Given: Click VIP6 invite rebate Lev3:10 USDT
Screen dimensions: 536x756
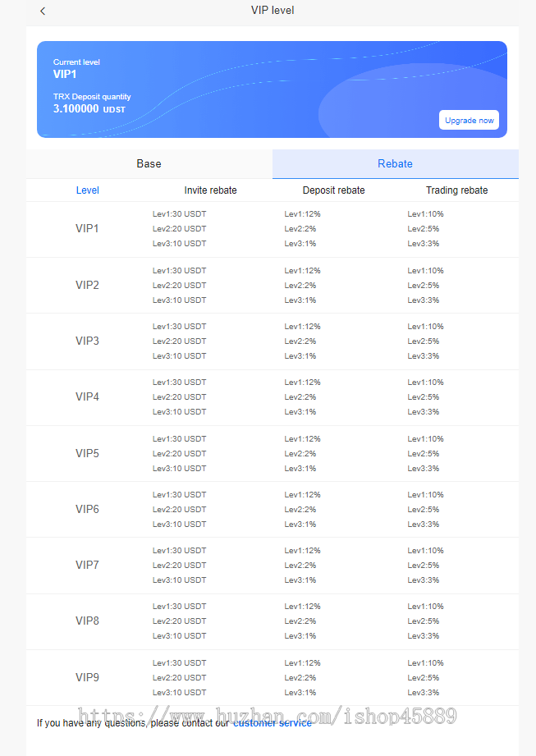Looking at the screenshot, I should click(179, 525).
